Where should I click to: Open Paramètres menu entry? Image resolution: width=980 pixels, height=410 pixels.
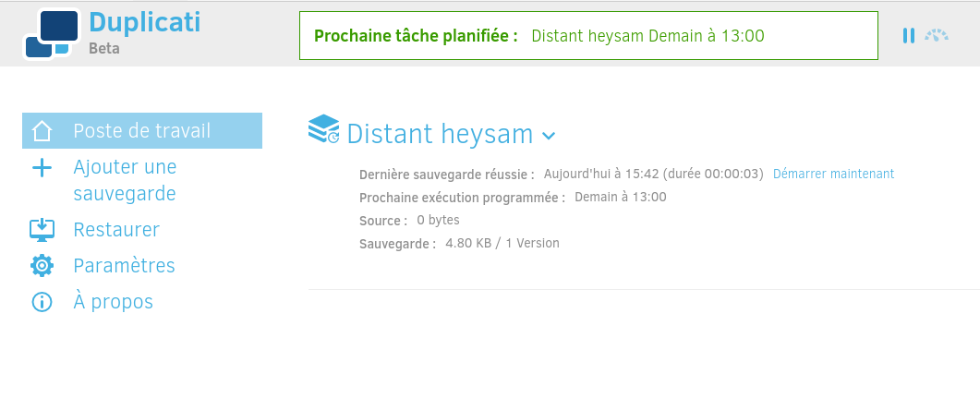point(124,266)
